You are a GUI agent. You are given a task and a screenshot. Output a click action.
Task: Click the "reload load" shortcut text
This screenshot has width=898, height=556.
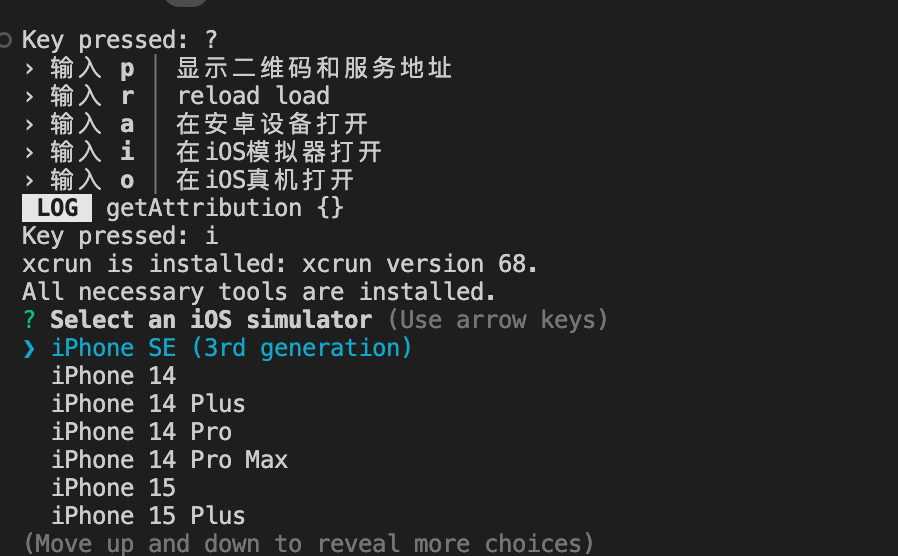coord(253,96)
